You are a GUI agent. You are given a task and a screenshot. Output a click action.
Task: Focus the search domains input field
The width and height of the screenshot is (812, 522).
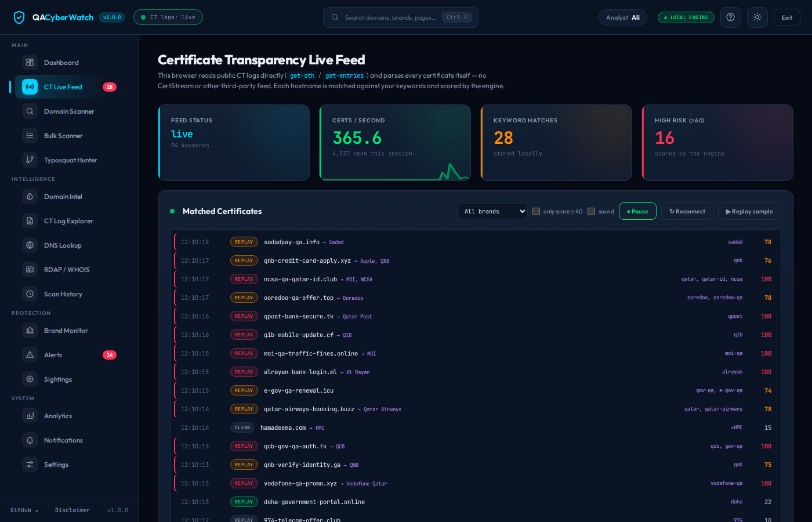401,17
